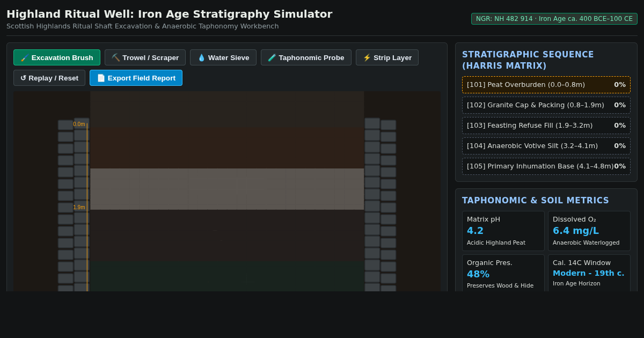Click the Cal. 14C Window value Modern - 19th c.

click(589, 273)
